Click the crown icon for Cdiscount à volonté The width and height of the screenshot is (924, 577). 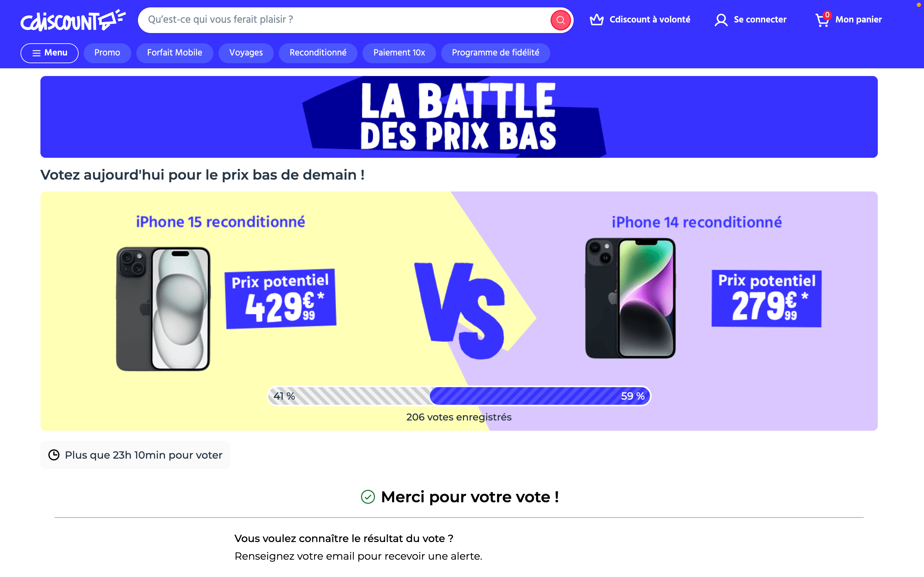point(596,20)
